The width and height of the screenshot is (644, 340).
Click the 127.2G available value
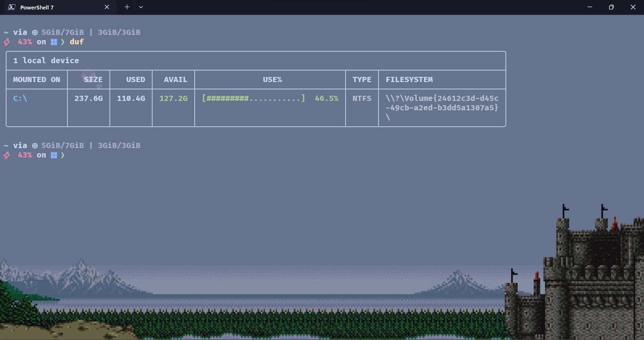click(173, 98)
